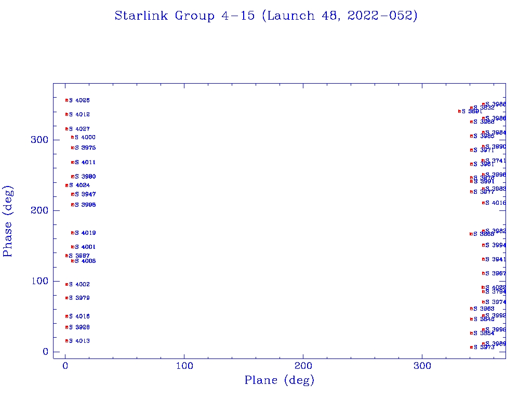The image size is (532, 399).
Task: Choose the "S 3980" point label
Action: click(85, 177)
